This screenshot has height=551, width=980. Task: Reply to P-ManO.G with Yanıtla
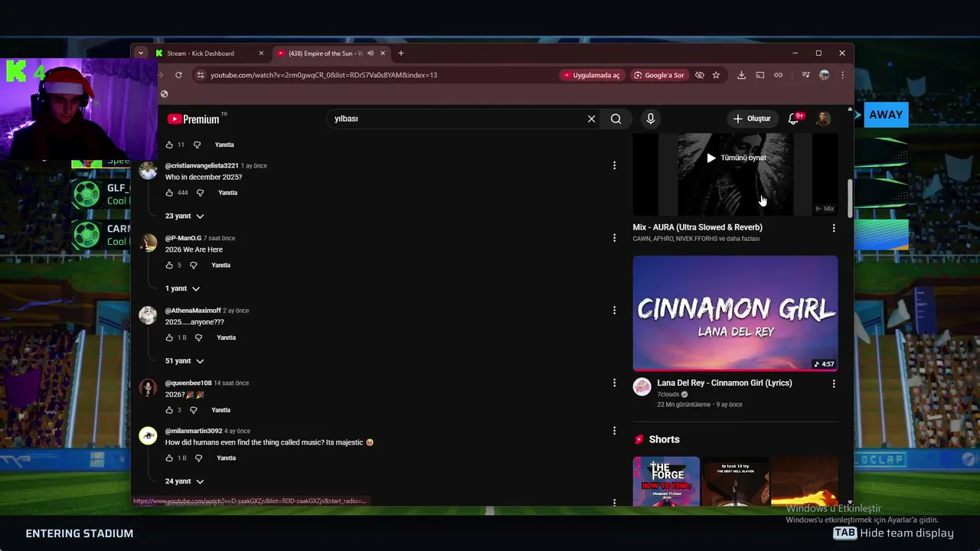click(x=220, y=266)
